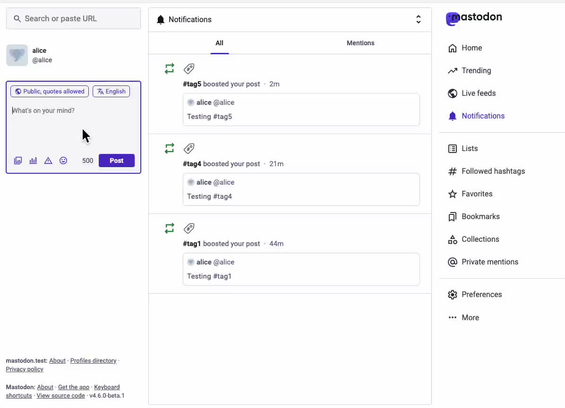Open the Keyboard shortcuts link
Viewport: 565px width, 408px height.
pyautogui.click(x=107, y=387)
